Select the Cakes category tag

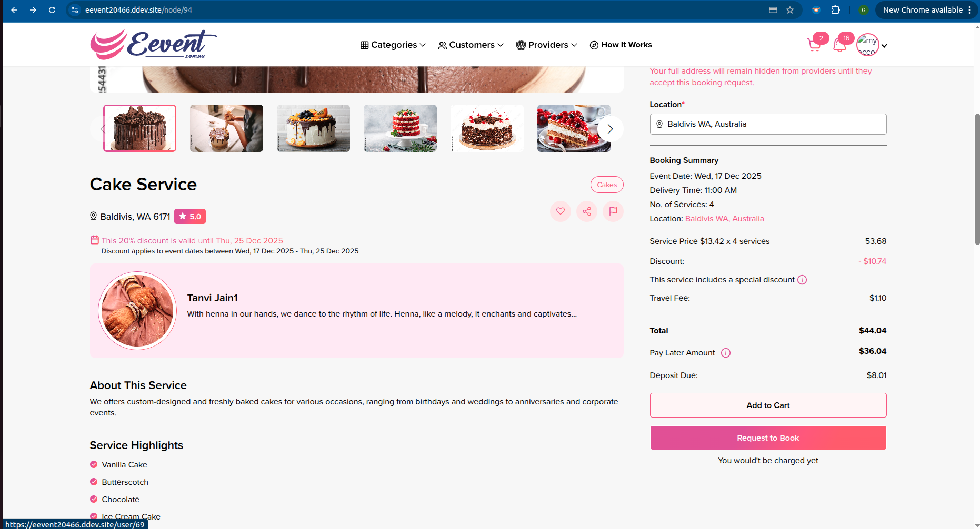tap(607, 185)
